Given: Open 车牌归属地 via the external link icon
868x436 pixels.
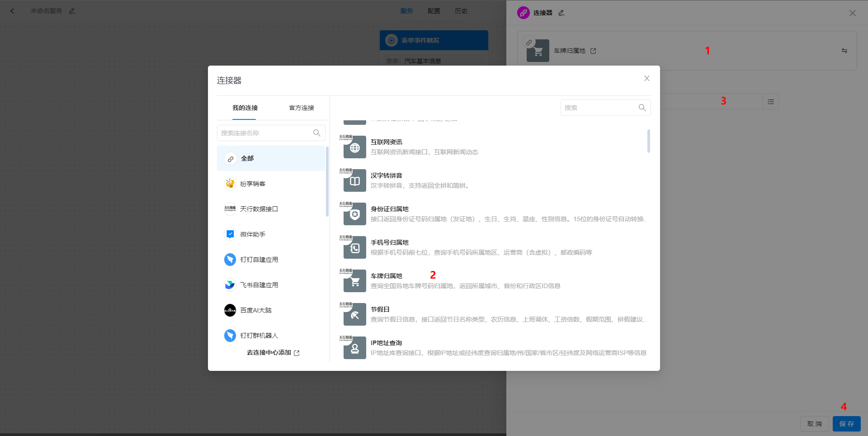Looking at the screenshot, I should tap(594, 51).
